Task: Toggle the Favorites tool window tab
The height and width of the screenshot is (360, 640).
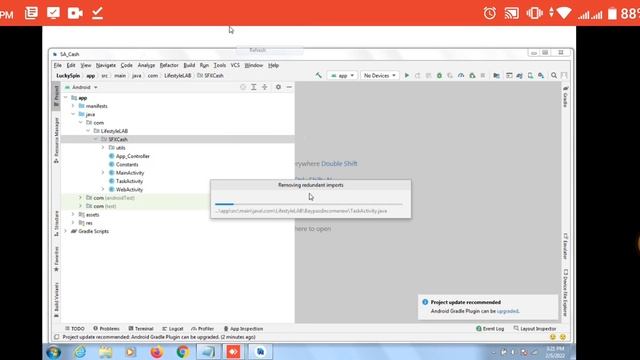Action: [x=56, y=259]
